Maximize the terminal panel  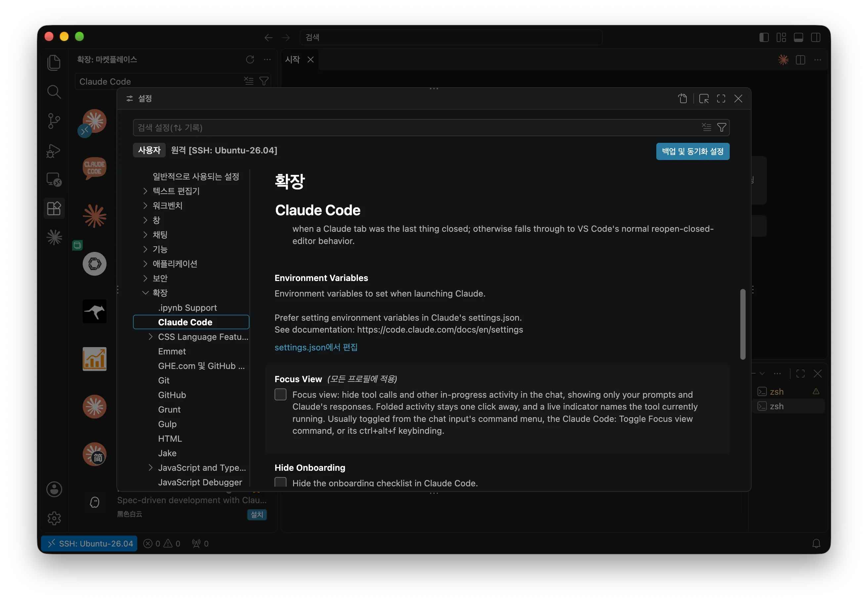pos(800,374)
